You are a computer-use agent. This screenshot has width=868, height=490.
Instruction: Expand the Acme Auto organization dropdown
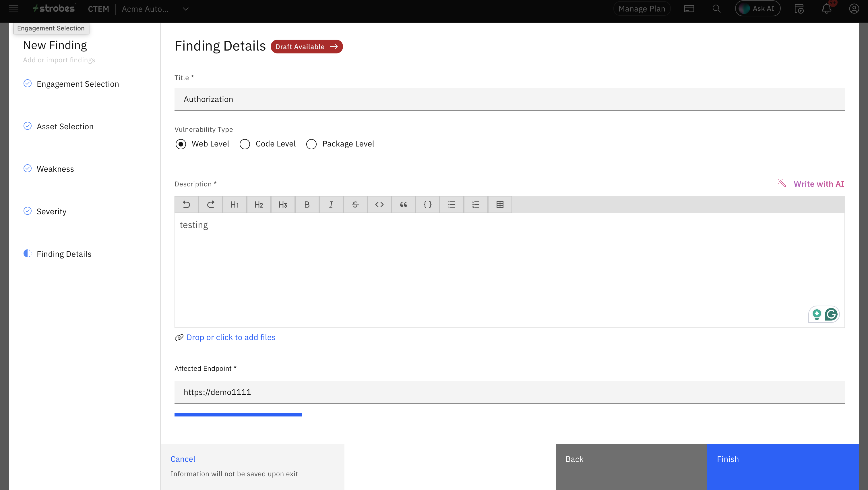(x=185, y=9)
